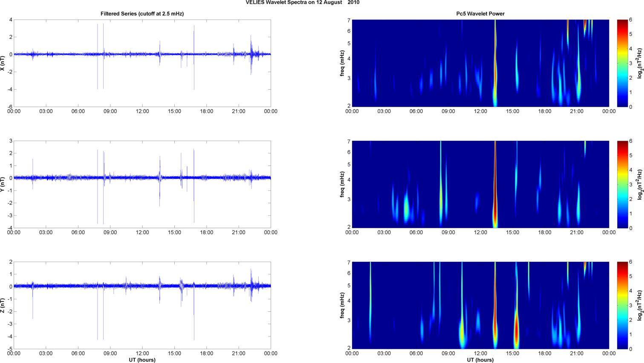Click the "3" tick on the middle colorbar

click(x=631, y=184)
